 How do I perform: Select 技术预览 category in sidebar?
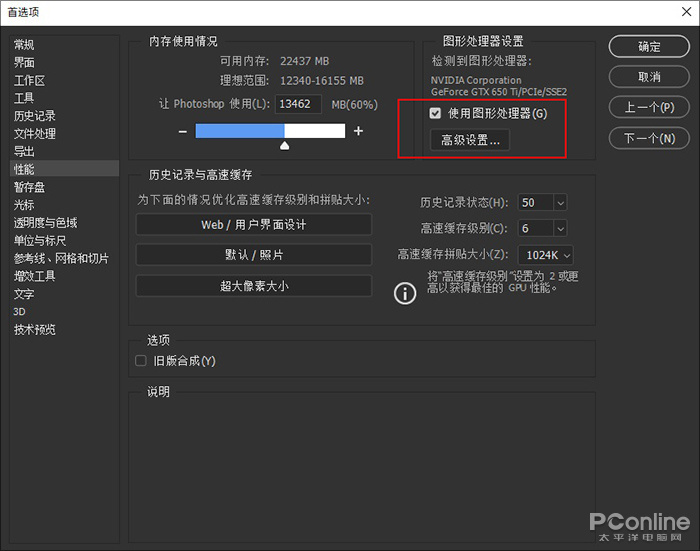point(35,330)
